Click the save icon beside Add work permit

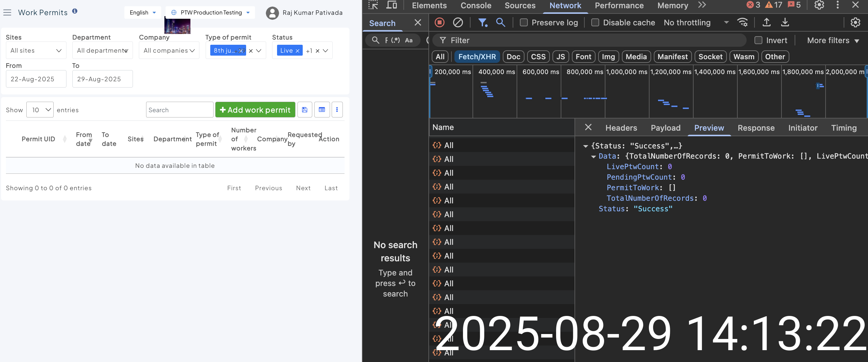[x=304, y=110]
